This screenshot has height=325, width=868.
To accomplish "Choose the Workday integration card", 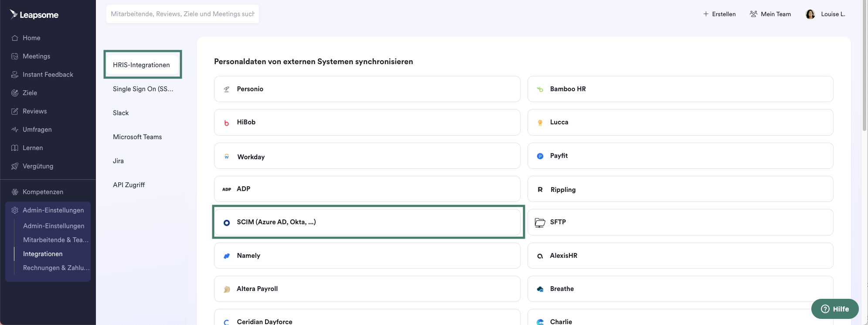I will (367, 156).
